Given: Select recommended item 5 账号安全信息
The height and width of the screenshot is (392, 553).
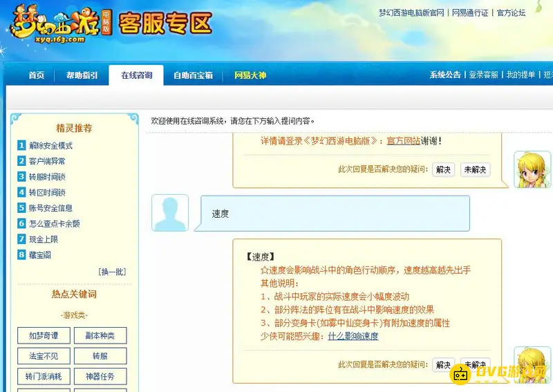Looking at the screenshot, I should [x=50, y=208].
